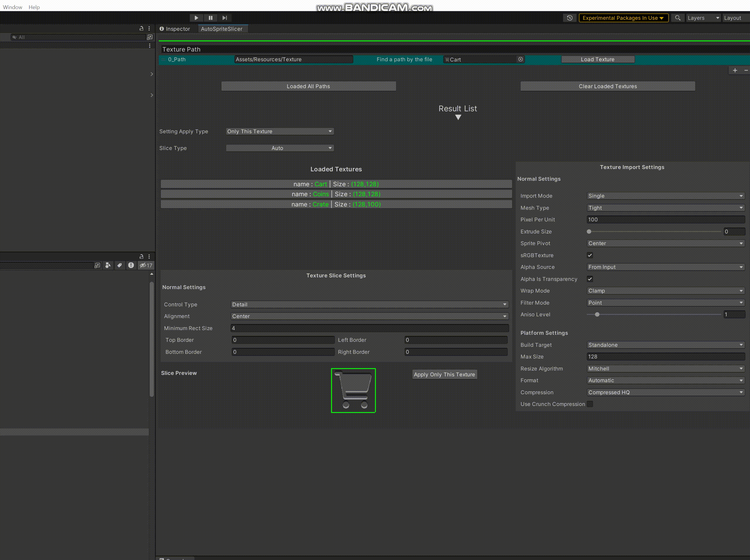Uncheck the sRGBTexture checkbox
The height and width of the screenshot is (560, 750).
click(x=590, y=255)
